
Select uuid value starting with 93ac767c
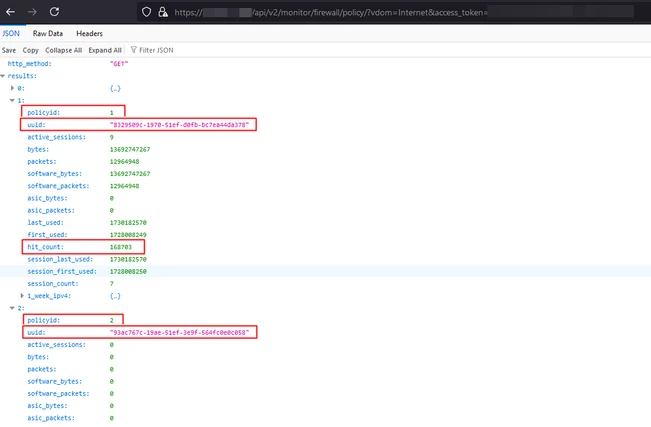(x=179, y=332)
